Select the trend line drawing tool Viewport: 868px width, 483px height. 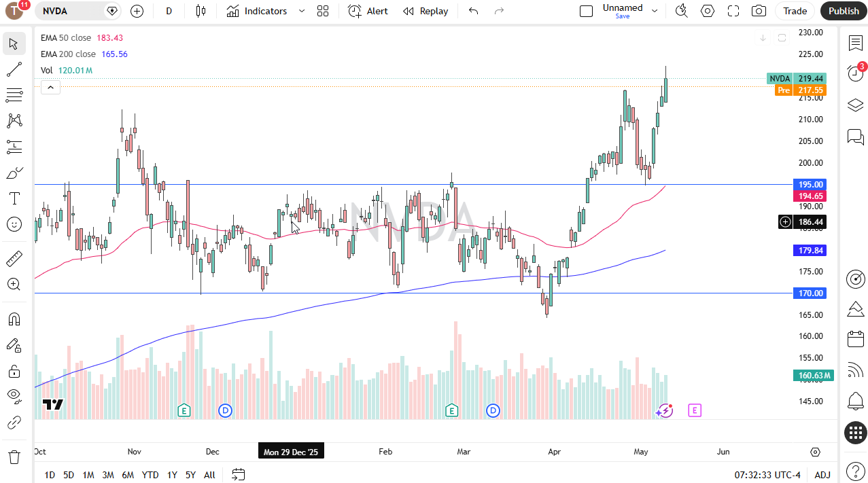[14, 69]
